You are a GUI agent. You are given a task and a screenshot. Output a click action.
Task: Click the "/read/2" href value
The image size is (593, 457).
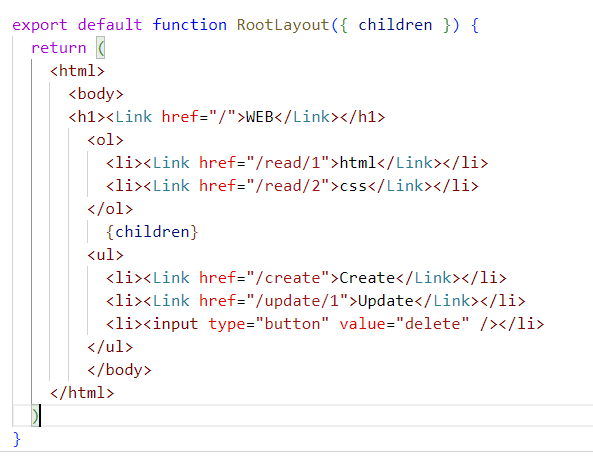288,186
